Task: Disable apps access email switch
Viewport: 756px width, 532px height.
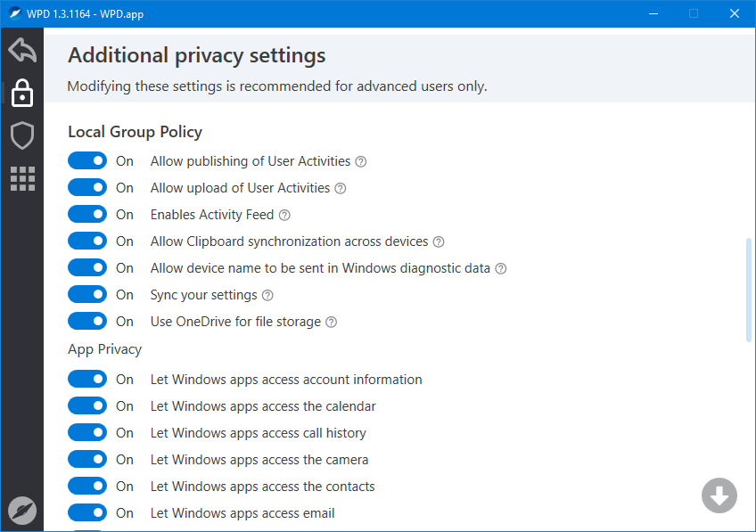Action: coord(87,513)
